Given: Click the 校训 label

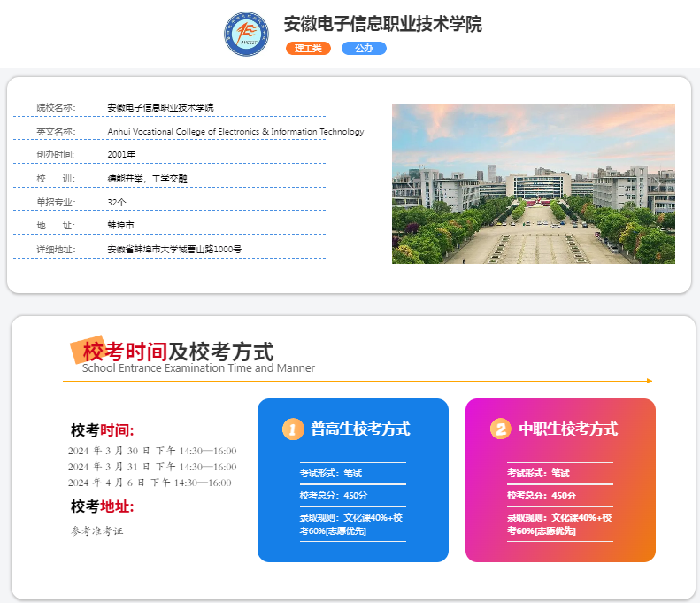Looking at the screenshot, I should click(56, 179).
